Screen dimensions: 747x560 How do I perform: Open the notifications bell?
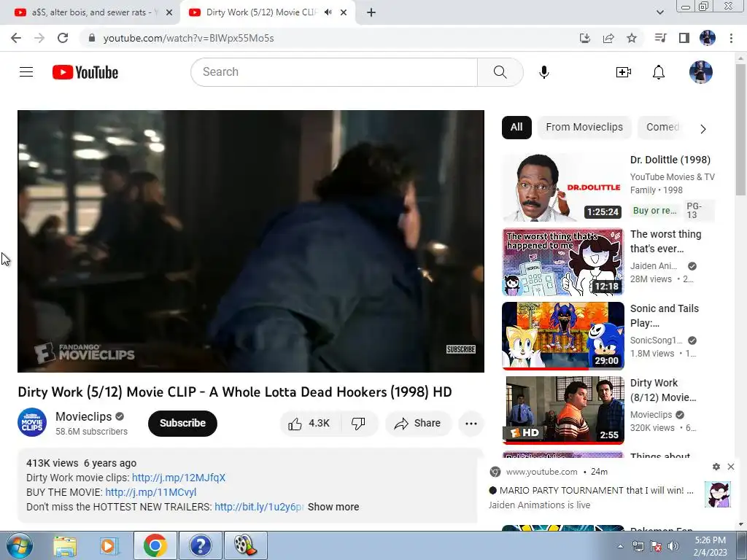[659, 72]
